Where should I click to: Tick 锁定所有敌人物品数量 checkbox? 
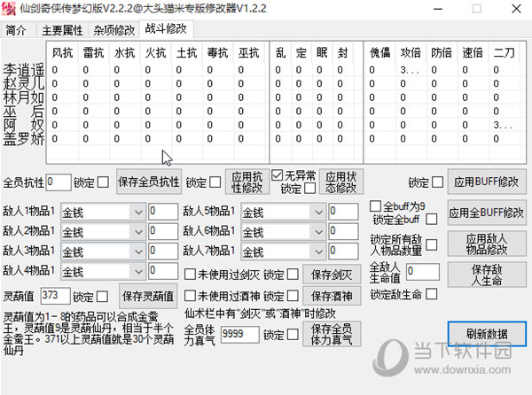tap(431, 244)
